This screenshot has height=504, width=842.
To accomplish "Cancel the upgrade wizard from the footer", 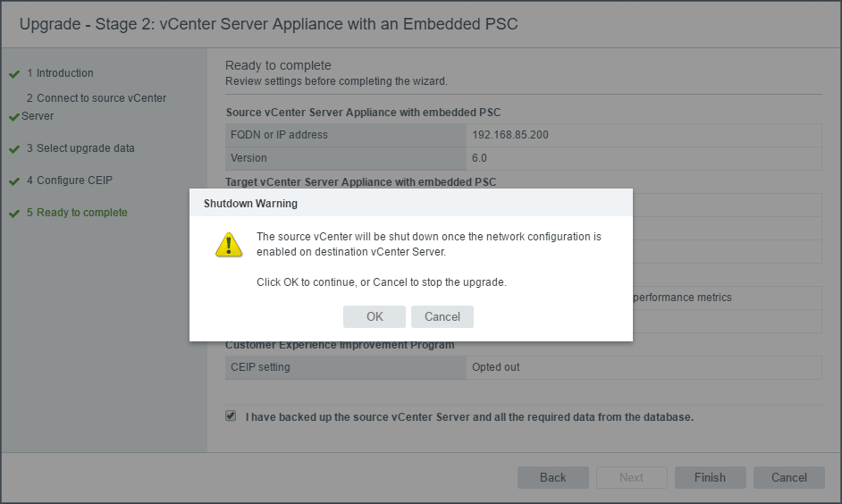I will pos(788,477).
